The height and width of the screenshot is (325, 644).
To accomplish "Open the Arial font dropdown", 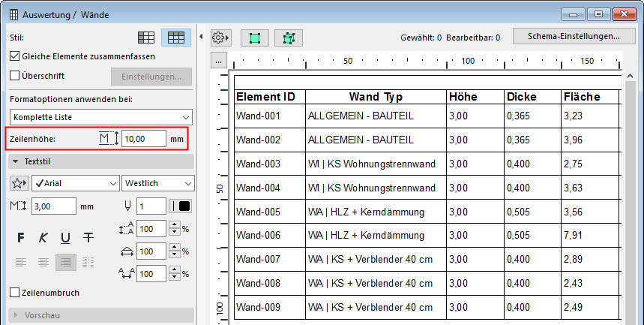I will tap(76, 183).
